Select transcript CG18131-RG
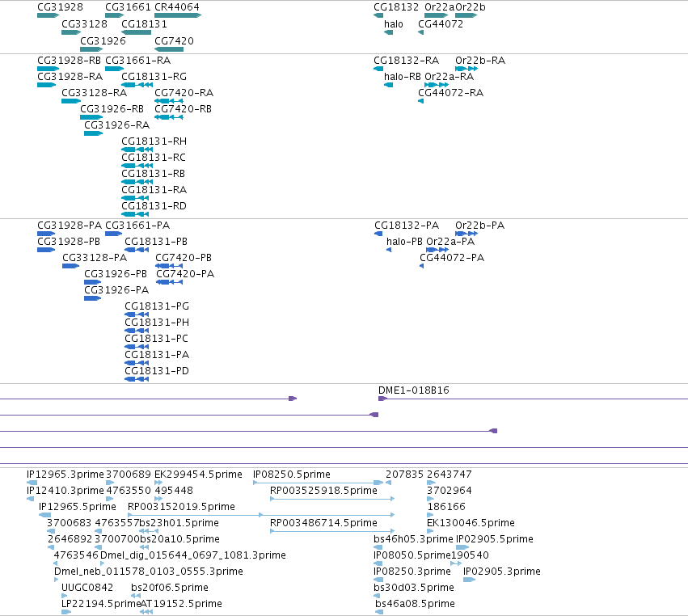The width and height of the screenshot is (688, 616). point(137,85)
